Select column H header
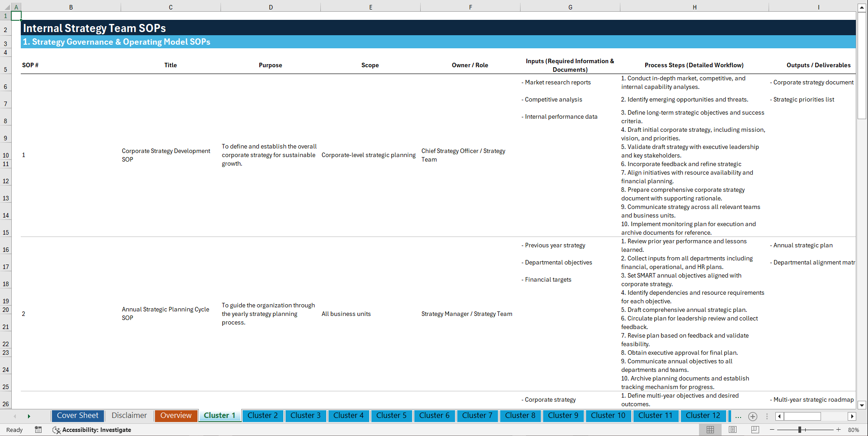 click(x=694, y=7)
